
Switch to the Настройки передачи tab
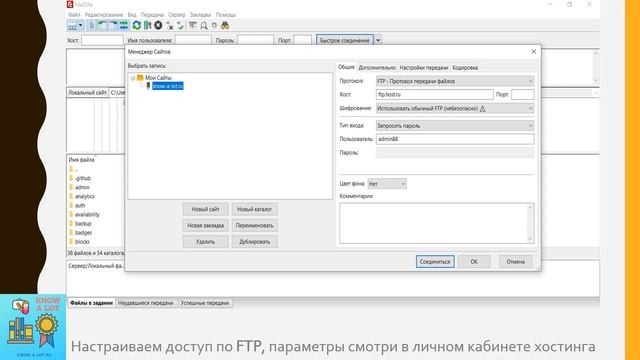[424, 68]
